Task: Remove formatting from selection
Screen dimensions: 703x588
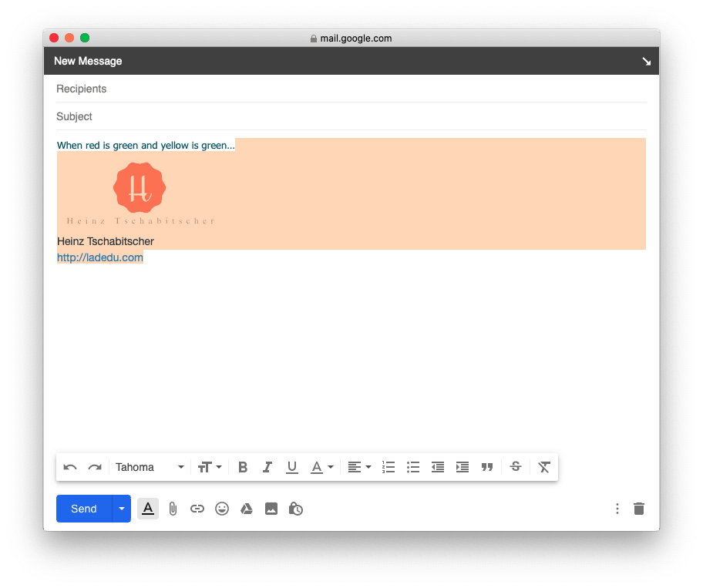Action: coord(544,468)
